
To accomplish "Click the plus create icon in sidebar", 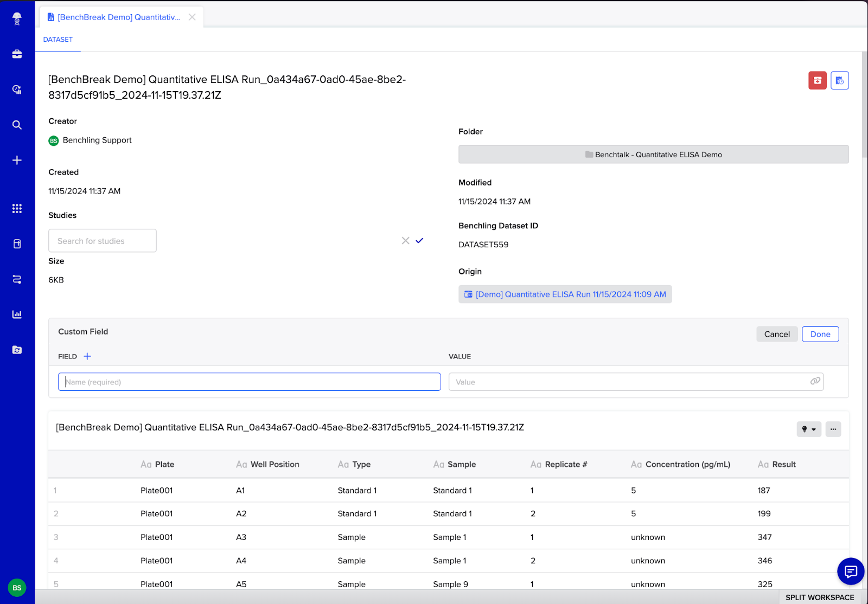I will coord(17,160).
